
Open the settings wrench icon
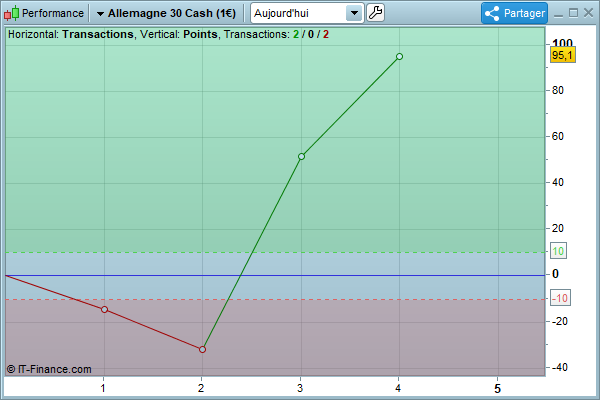(x=375, y=13)
